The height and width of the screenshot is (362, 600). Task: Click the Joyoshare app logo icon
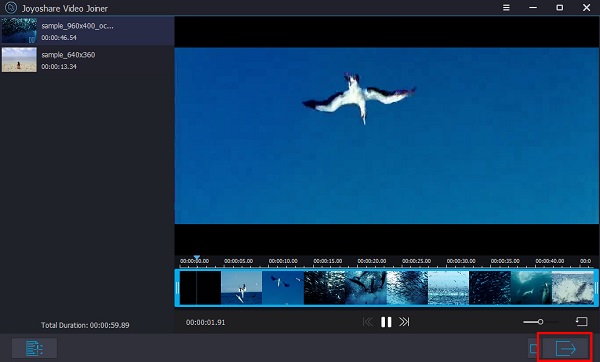[x=11, y=8]
